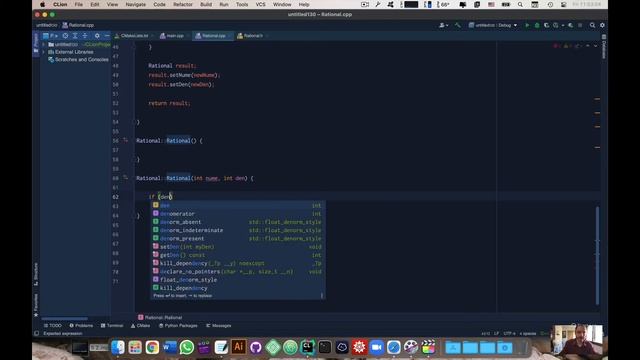Click the Run green play button
640x360 pixels.
527,25
